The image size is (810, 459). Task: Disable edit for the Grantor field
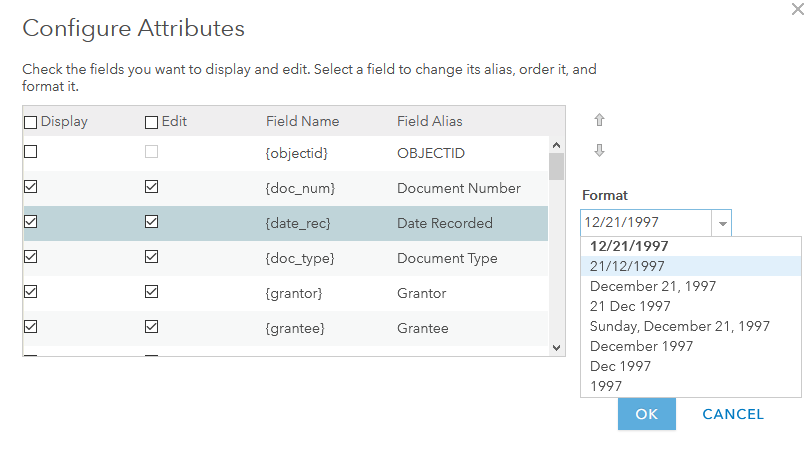pos(152,292)
